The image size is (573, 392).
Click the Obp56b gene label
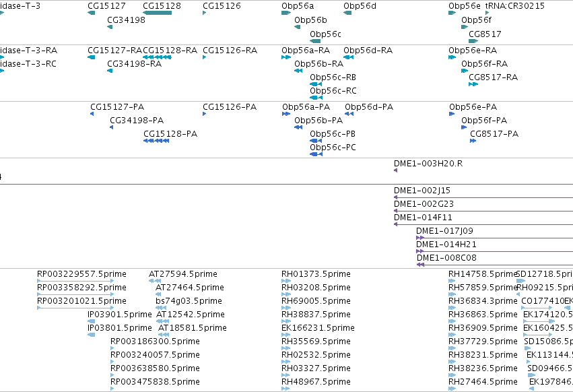pos(310,20)
